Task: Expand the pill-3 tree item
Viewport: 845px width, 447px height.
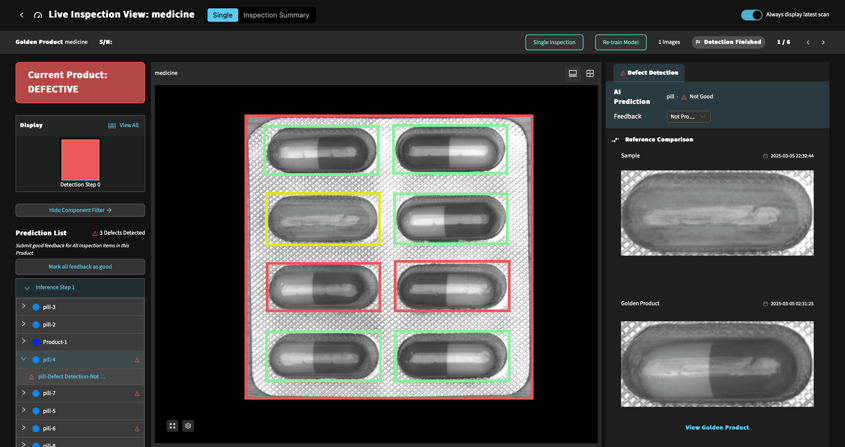Action: (24, 307)
